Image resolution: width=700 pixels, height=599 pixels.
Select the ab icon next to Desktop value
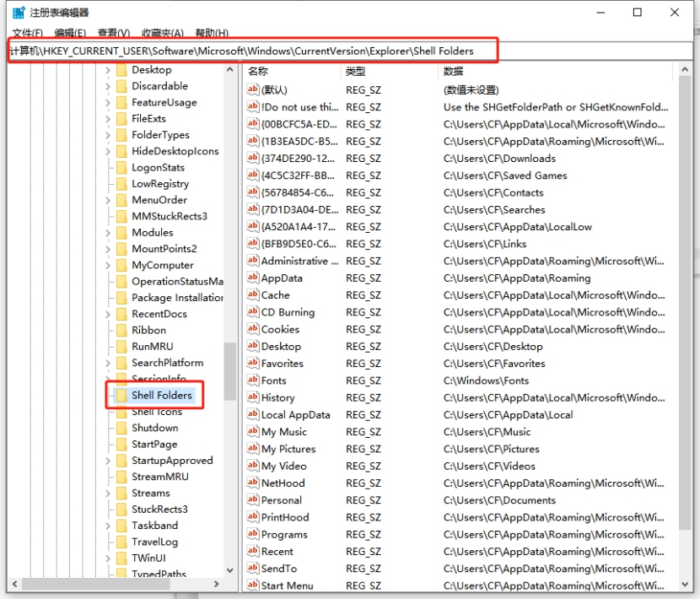coord(252,347)
